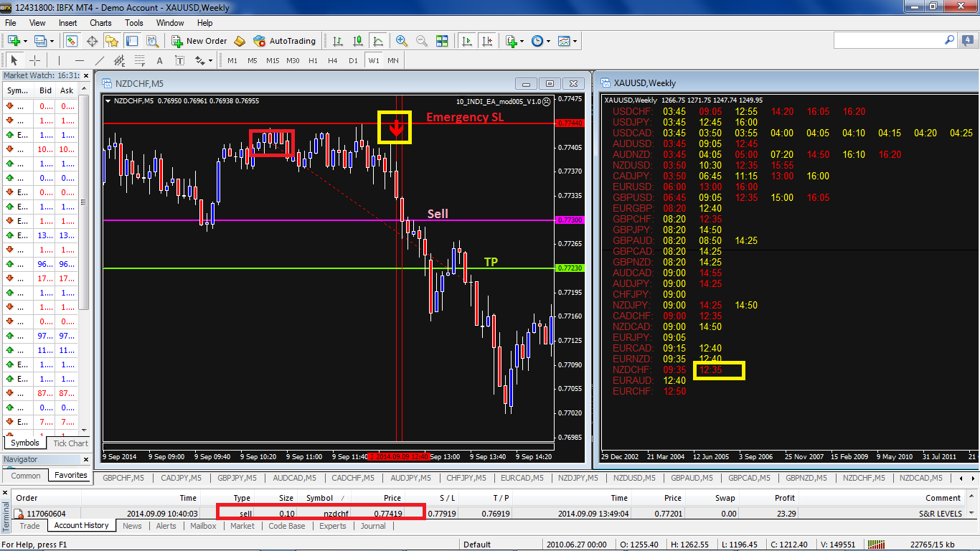Click the New Order button

pos(199,41)
